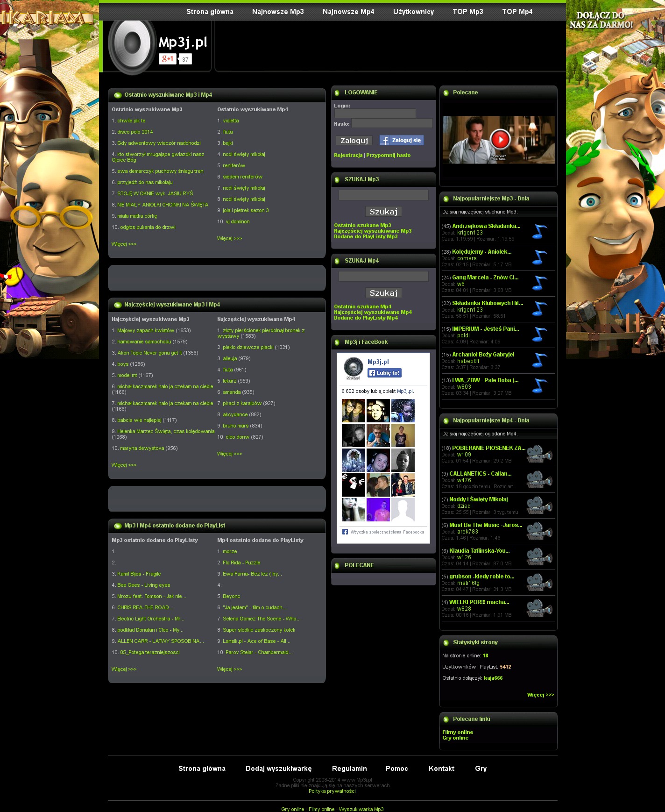Click Facebook 'Lubię to!' like button
665x812 pixels.
click(x=384, y=373)
